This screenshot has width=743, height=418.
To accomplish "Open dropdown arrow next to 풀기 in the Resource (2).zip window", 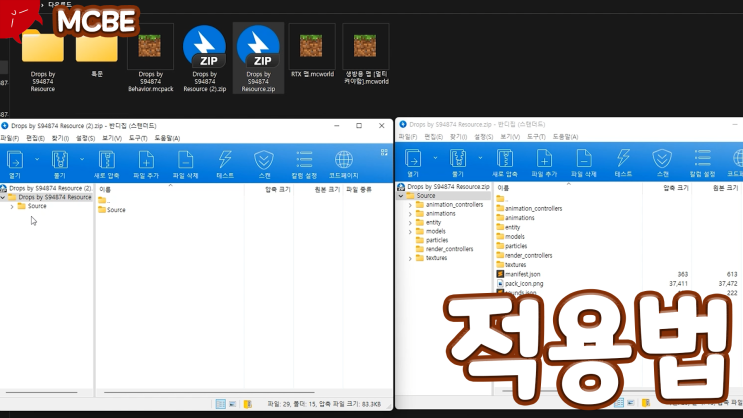I will coord(82,159).
